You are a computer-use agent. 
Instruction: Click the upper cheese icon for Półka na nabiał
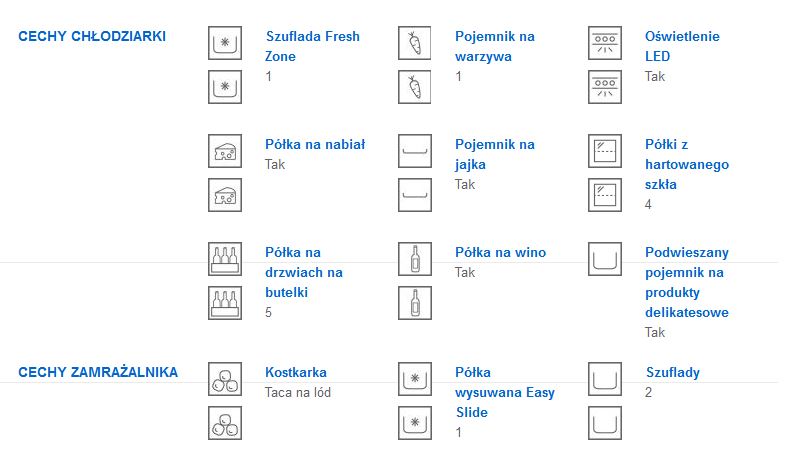coord(225,151)
